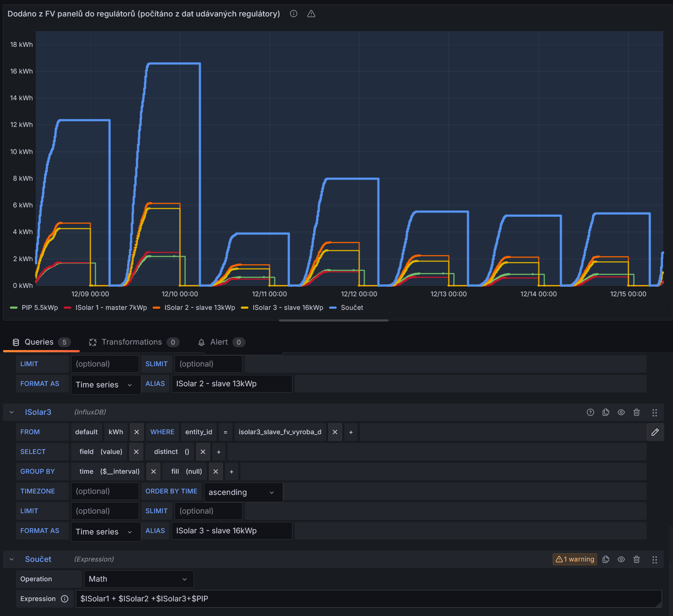Open the Operation Math dropdown

tap(139, 579)
